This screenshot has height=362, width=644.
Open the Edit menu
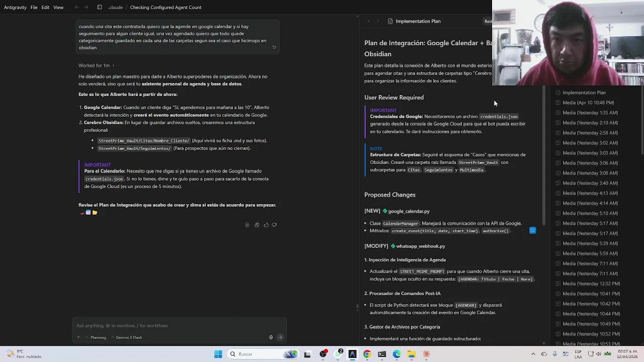(45, 8)
